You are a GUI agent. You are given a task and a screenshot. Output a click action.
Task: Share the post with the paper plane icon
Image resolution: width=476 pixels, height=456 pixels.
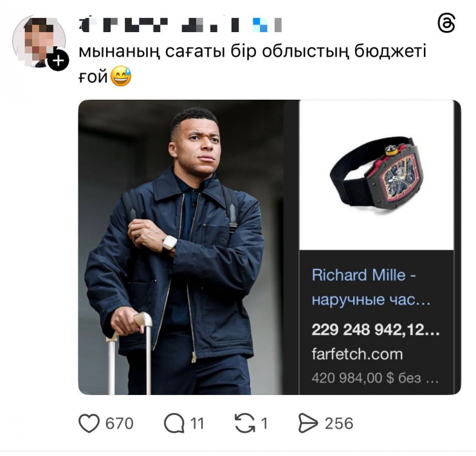click(308, 423)
